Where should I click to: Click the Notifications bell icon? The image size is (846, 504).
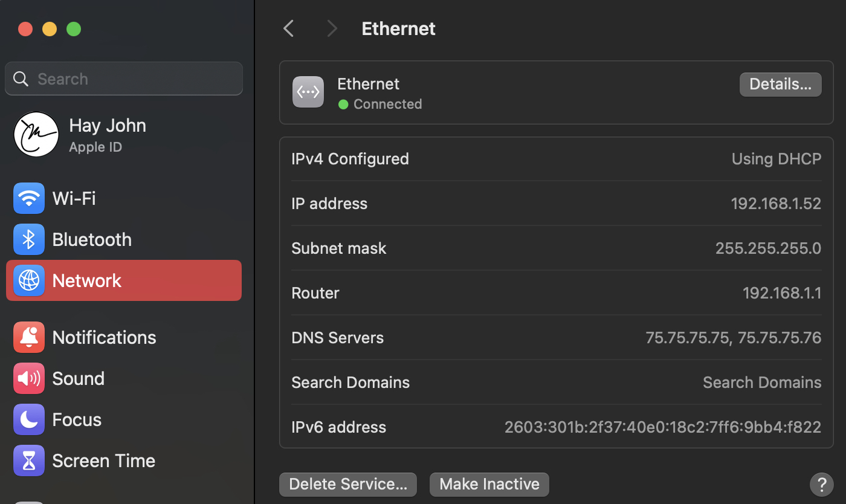coord(29,337)
